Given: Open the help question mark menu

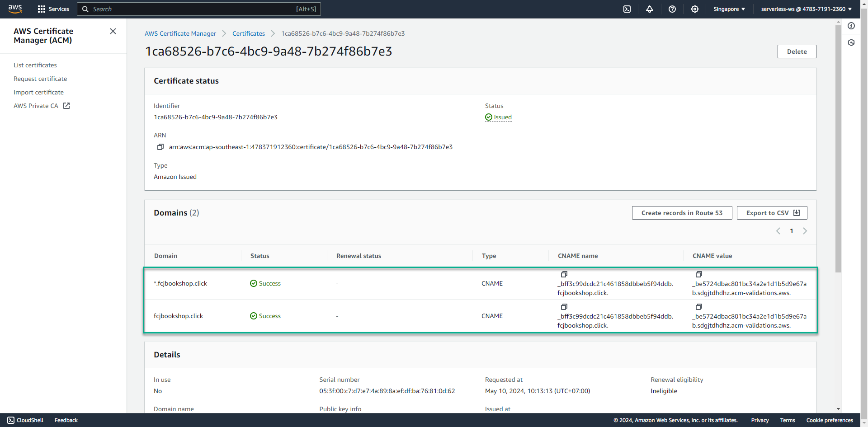Looking at the screenshot, I should (x=672, y=9).
